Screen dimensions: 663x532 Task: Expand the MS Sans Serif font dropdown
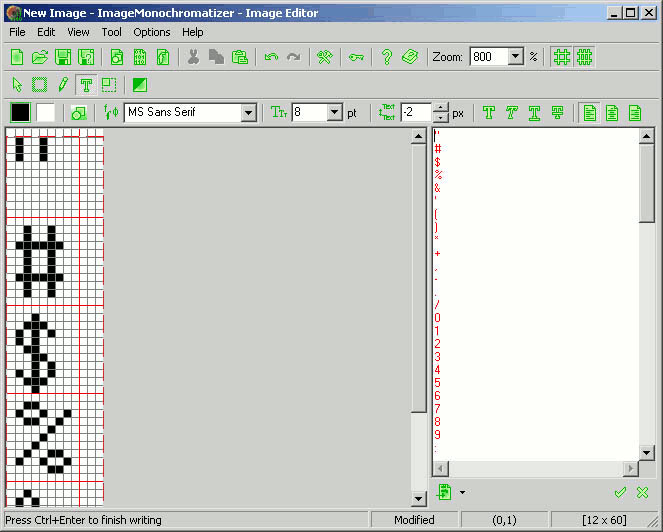click(248, 113)
